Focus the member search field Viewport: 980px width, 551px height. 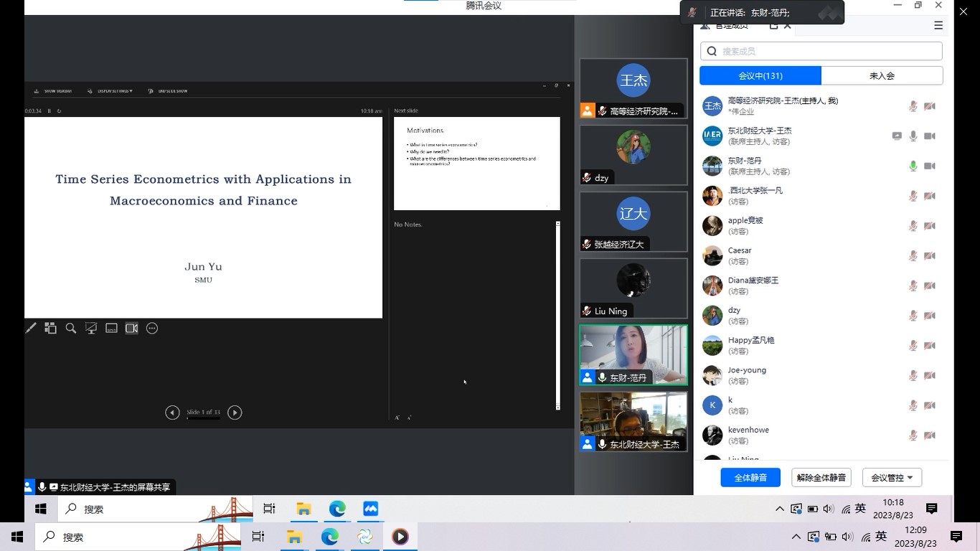pos(821,51)
